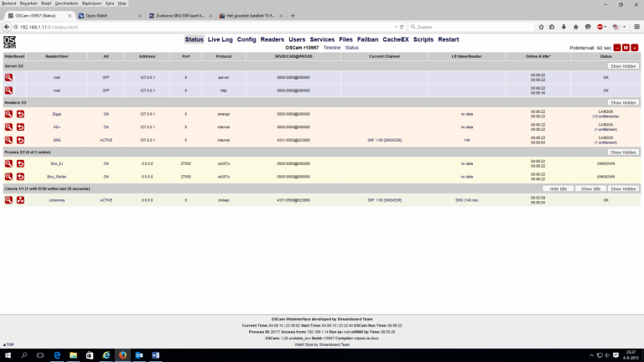Click Show Idle button in Clients section
Viewport: 644px width, 362px height.
click(591, 189)
